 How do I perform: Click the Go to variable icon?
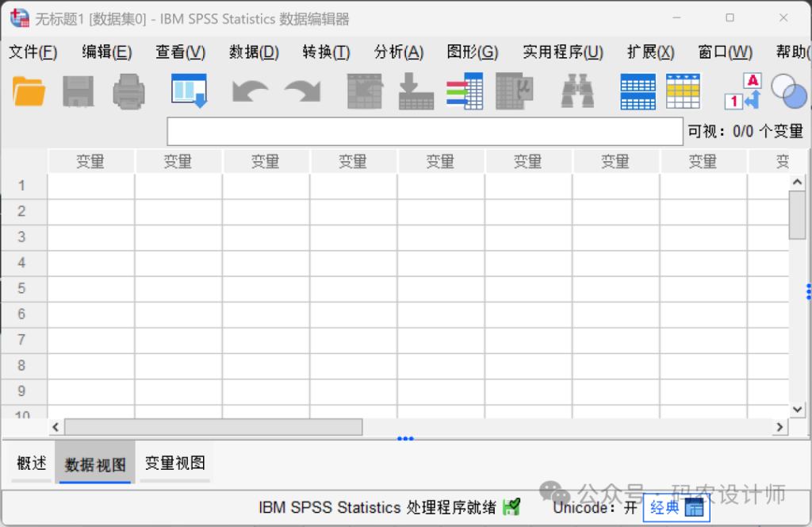(416, 91)
